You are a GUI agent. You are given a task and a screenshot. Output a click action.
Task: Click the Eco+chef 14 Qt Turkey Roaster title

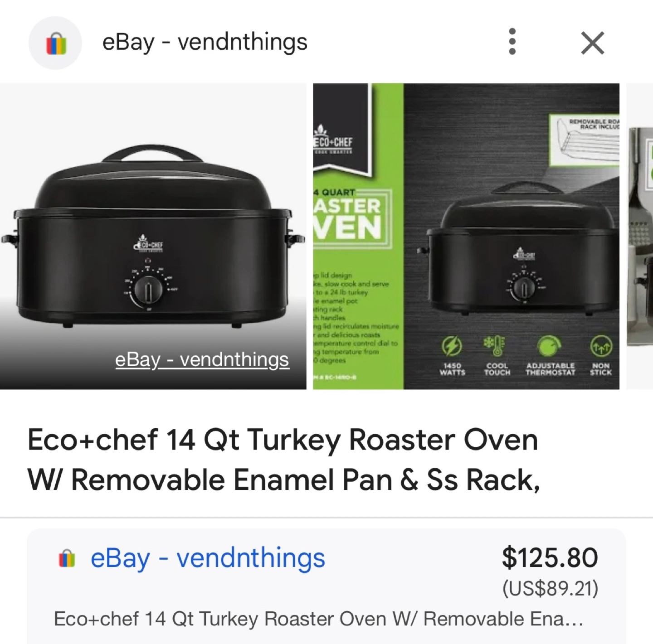point(284,460)
